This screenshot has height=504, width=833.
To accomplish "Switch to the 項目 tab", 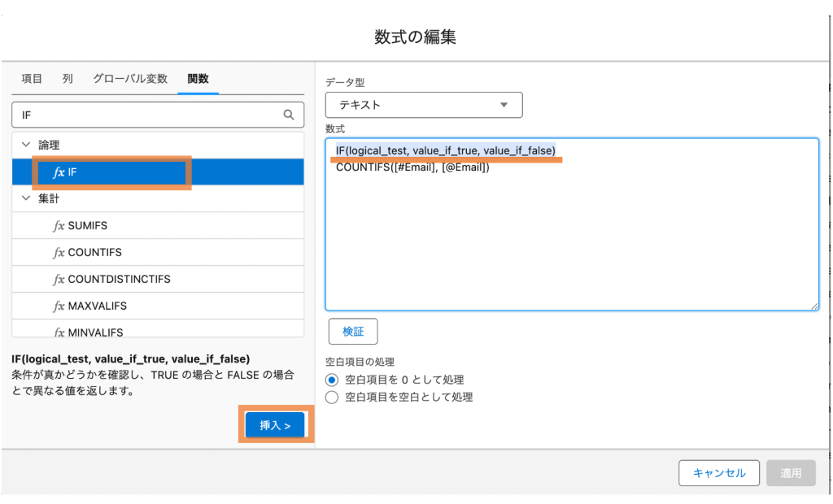I will coord(33,79).
